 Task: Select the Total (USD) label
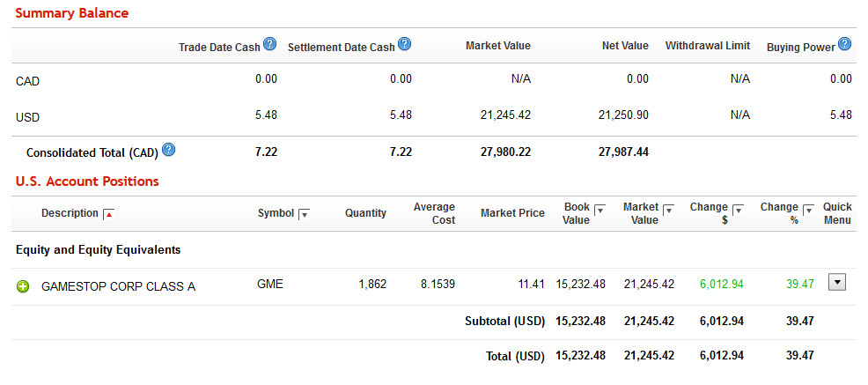(515, 356)
